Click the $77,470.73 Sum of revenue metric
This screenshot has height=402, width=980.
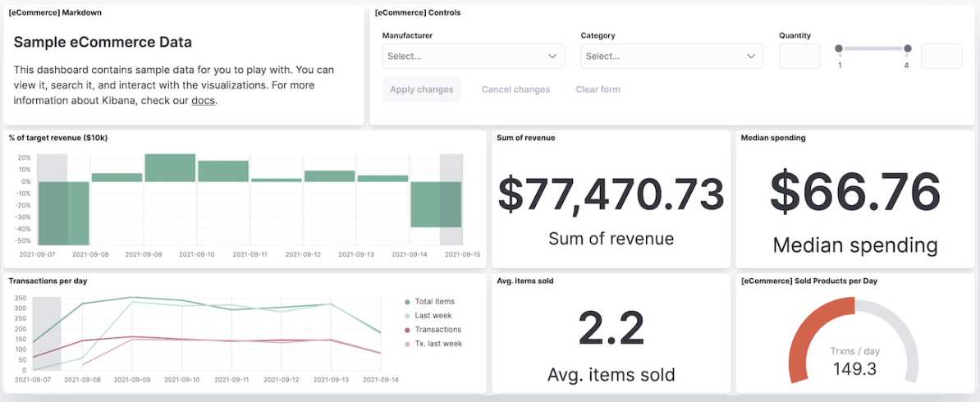611,194
